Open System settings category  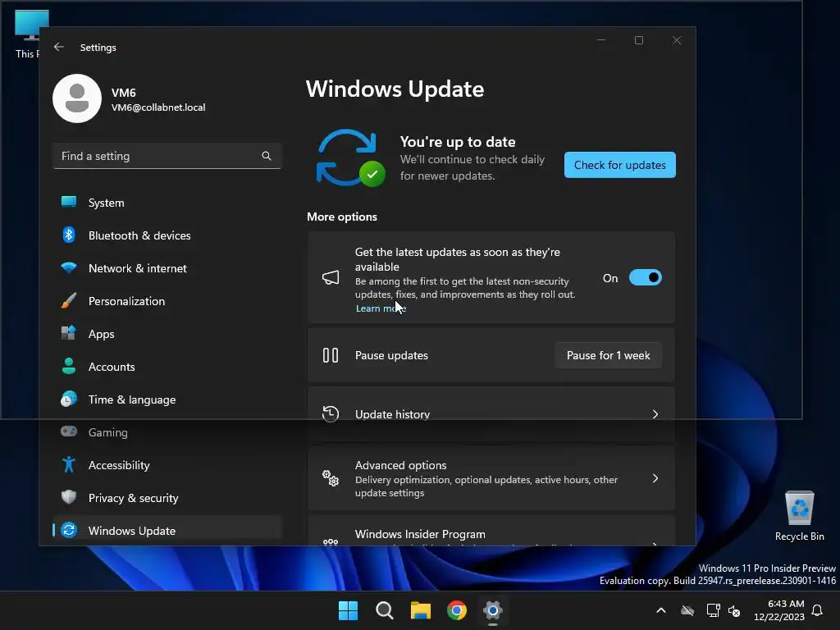click(x=167, y=203)
